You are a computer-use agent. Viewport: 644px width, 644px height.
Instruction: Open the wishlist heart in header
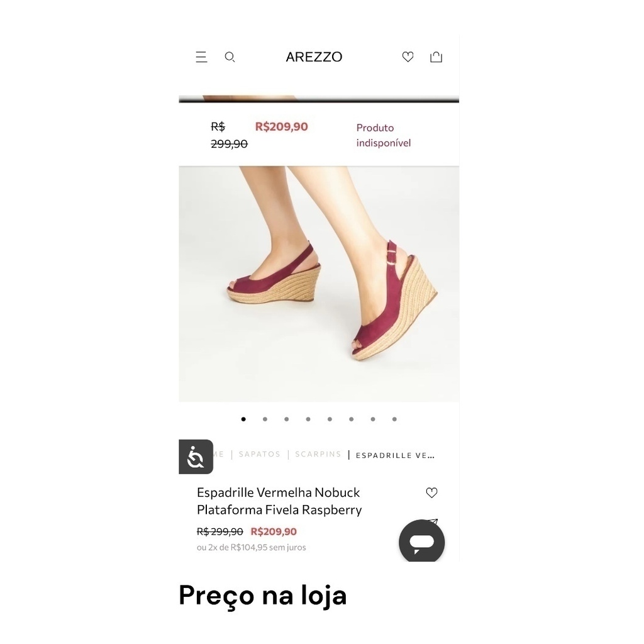tap(408, 57)
